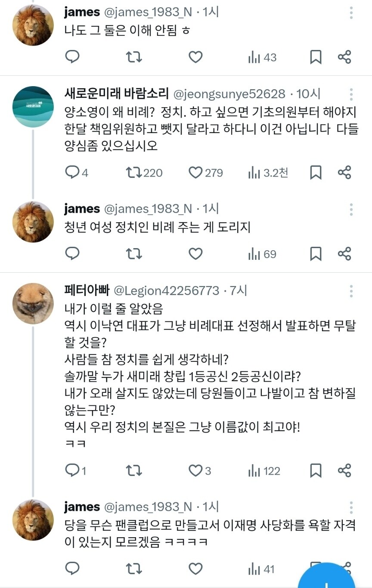Select the share icon on james's bottom reply
This screenshot has height=588, width=372.
[344, 569]
